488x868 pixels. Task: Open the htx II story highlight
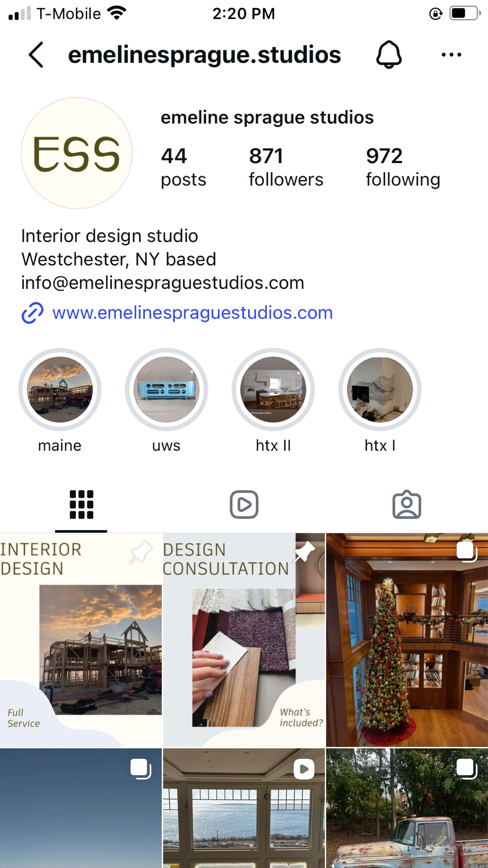[273, 401]
